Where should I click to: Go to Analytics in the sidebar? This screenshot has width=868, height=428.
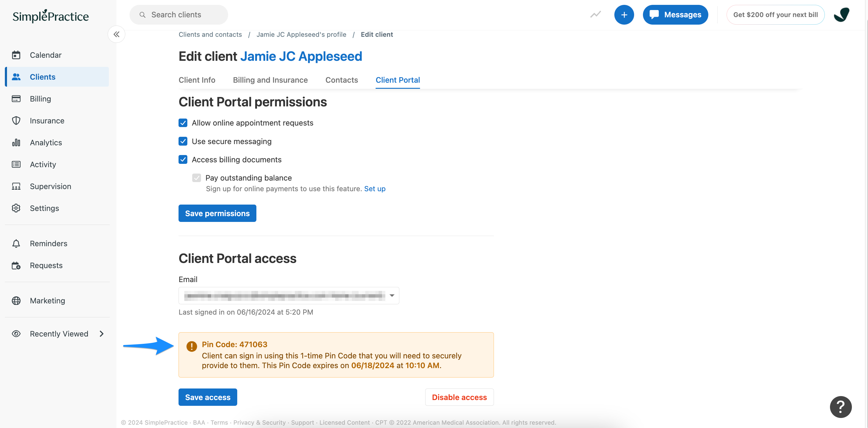tap(57, 143)
